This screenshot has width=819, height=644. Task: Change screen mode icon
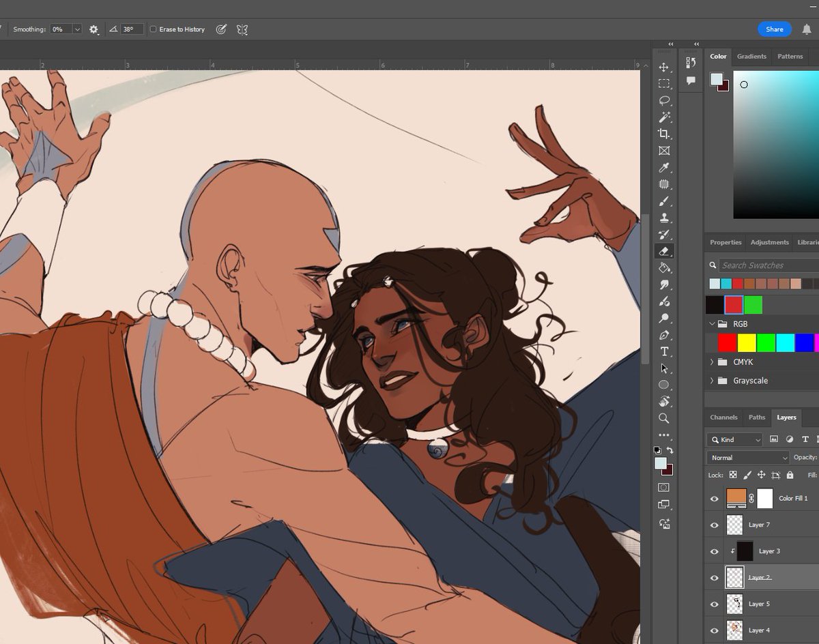[x=663, y=505]
